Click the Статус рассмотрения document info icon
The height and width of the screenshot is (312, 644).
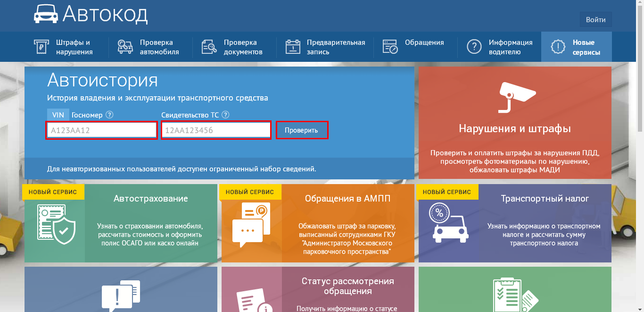tap(255, 300)
